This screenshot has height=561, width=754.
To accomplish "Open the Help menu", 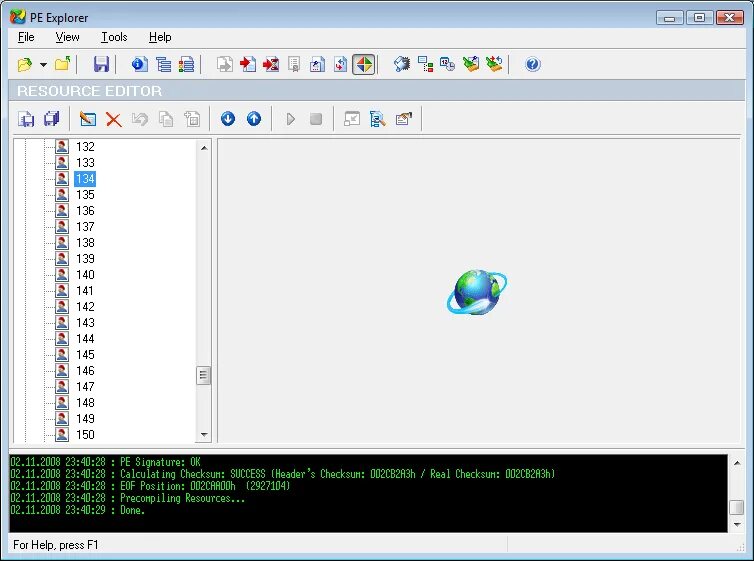I will (160, 37).
